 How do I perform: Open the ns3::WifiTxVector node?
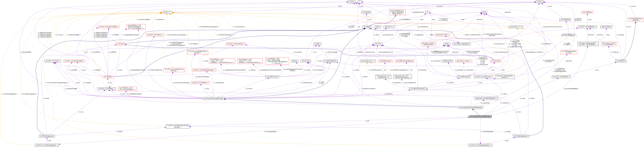click(464, 77)
